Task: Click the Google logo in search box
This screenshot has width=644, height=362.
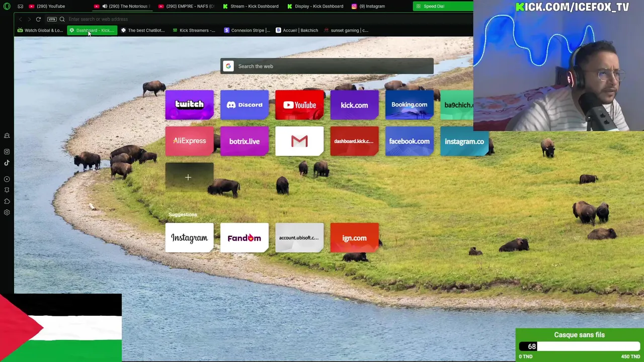Action: (228, 66)
